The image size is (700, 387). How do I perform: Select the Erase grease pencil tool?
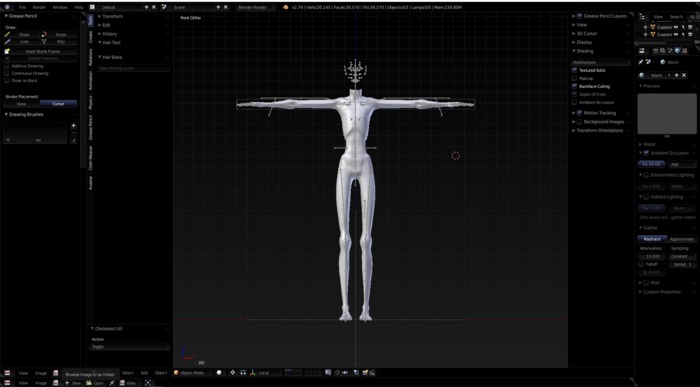pos(58,34)
